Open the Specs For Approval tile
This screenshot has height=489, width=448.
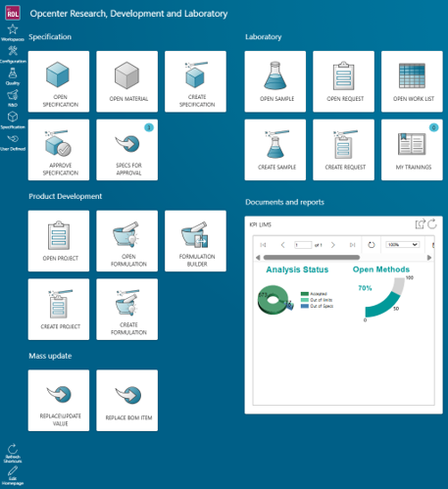(127, 150)
